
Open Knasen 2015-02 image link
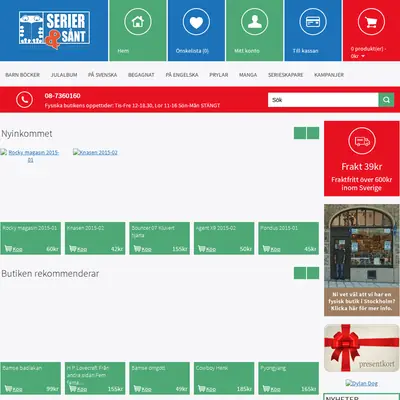pyautogui.click(x=95, y=152)
